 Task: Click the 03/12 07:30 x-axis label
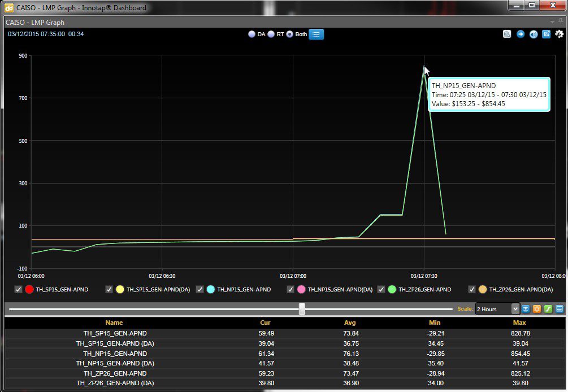[x=424, y=276]
